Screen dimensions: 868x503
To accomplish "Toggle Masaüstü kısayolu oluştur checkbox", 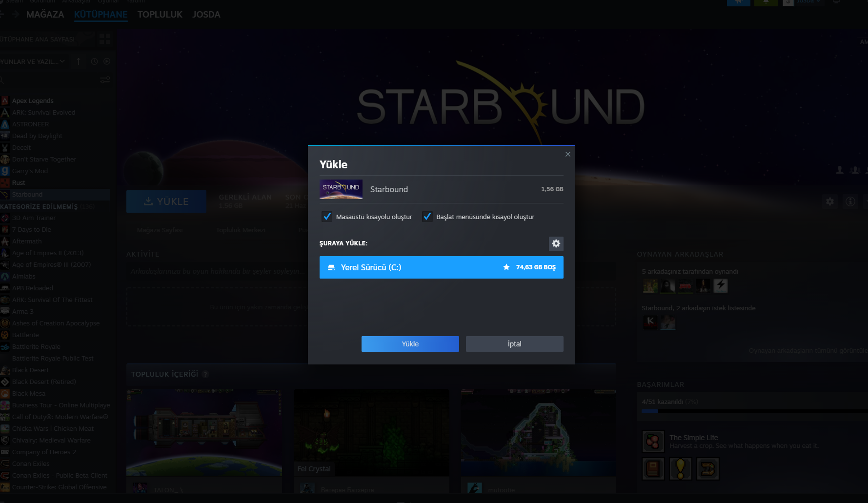I will point(327,217).
